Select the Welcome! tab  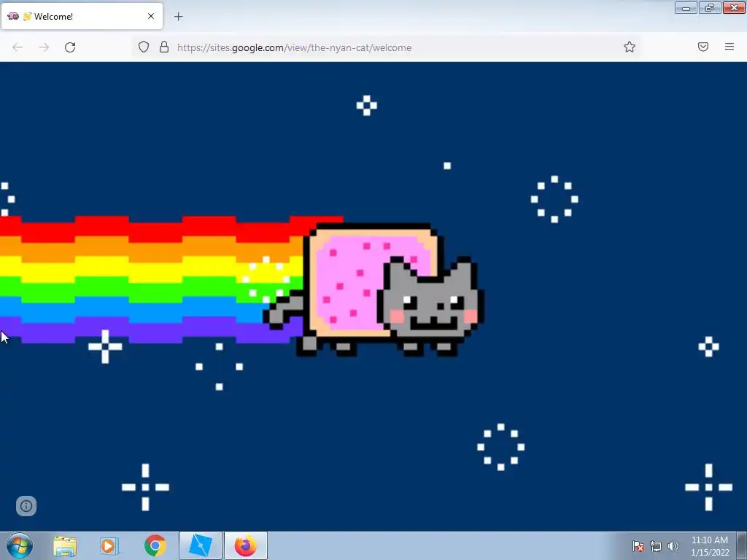coord(82,16)
